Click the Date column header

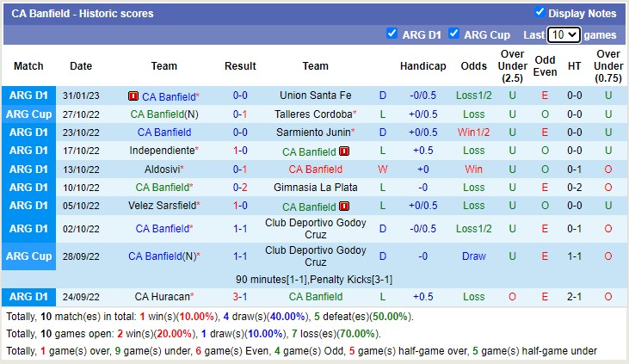(81, 65)
